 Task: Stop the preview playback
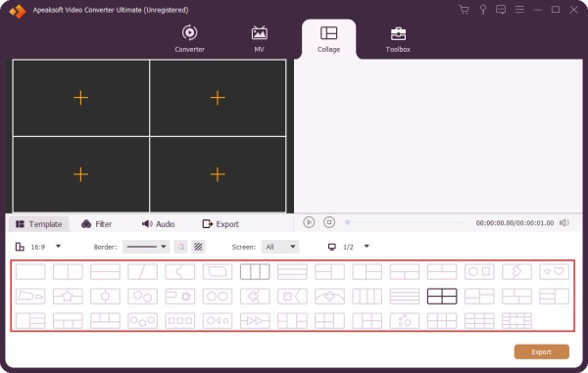click(329, 222)
